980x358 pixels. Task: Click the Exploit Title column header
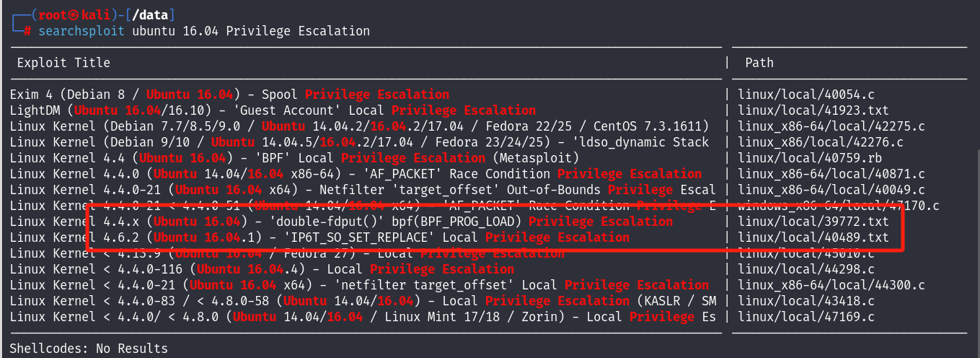(x=63, y=63)
